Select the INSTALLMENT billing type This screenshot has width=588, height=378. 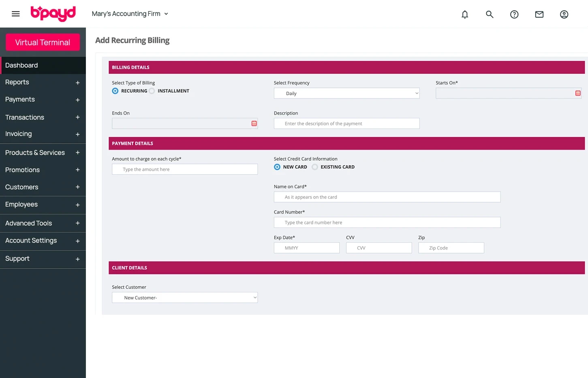click(x=152, y=91)
